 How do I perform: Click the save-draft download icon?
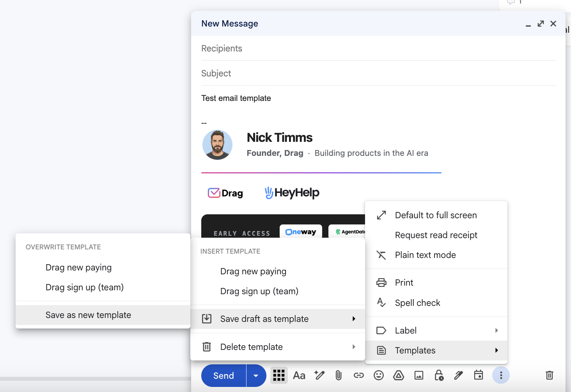(x=207, y=319)
